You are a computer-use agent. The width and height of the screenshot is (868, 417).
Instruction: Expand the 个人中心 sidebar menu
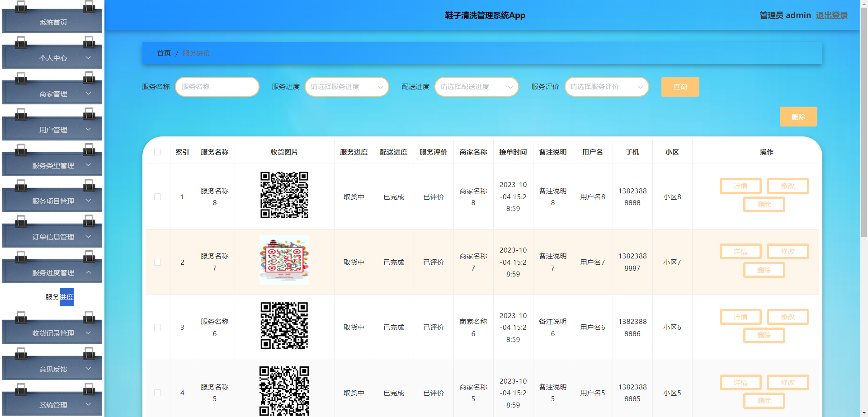pos(52,58)
